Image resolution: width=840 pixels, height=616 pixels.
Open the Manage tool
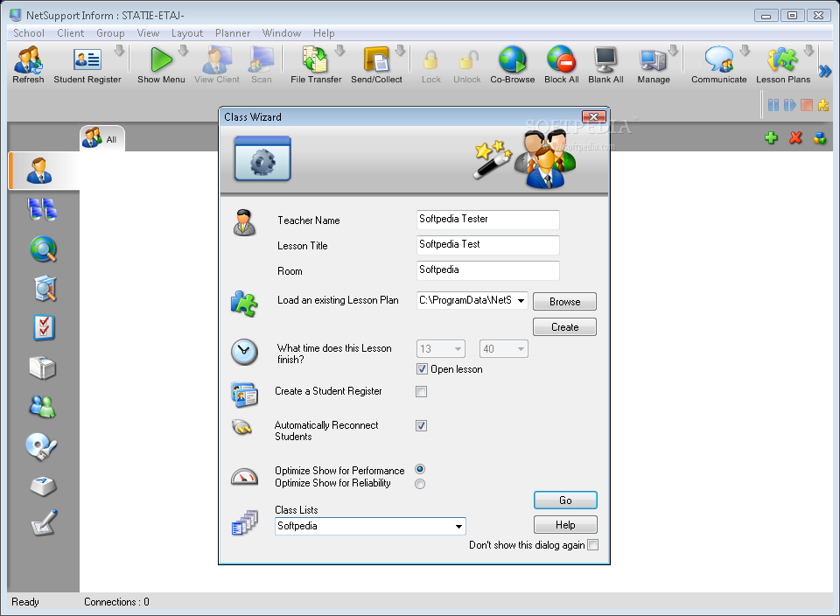pyautogui.click(x=653, y=65)
